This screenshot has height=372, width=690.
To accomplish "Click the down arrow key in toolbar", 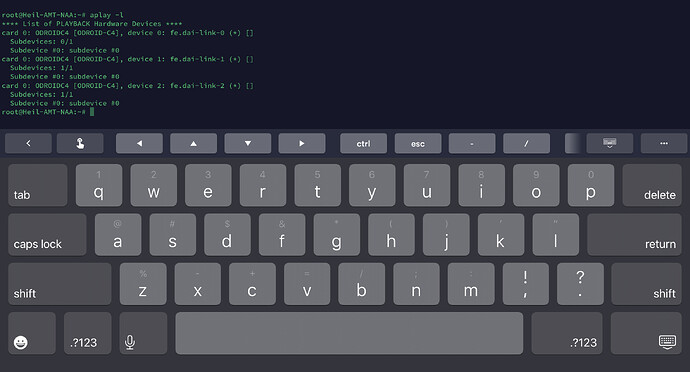I will (248, 144).
